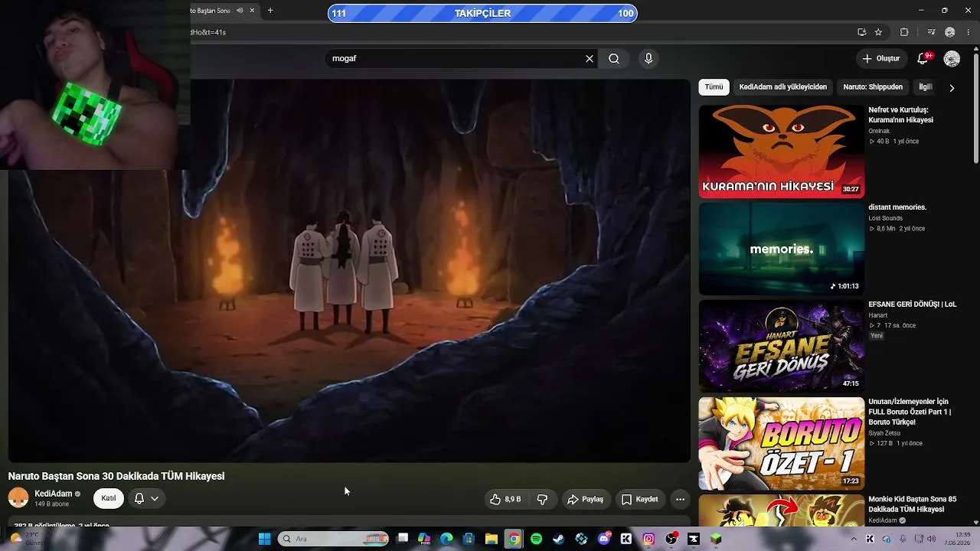Select the 'Tümü' filter chip
Viewport: 980px width, 551px height.
(x=714, y=87)
